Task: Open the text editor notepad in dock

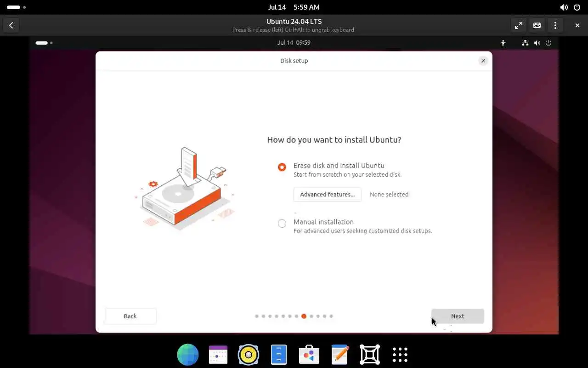Action: coord(339,355)
